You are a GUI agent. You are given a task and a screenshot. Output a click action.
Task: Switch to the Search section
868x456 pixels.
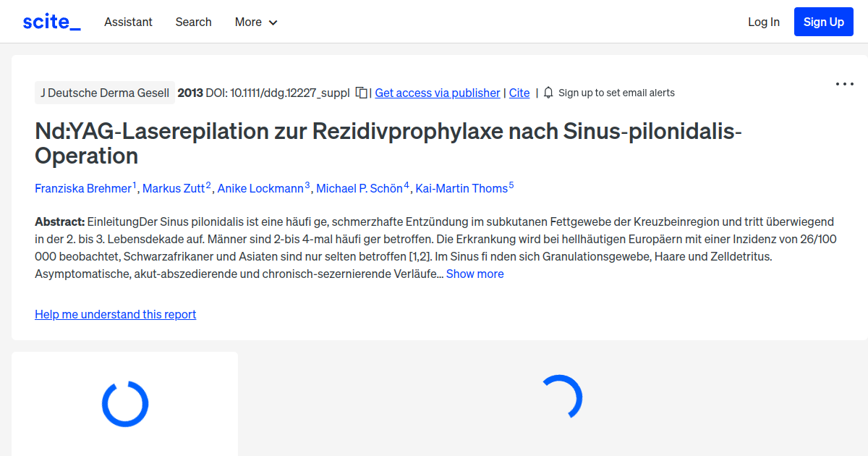[x=193, y=22]
